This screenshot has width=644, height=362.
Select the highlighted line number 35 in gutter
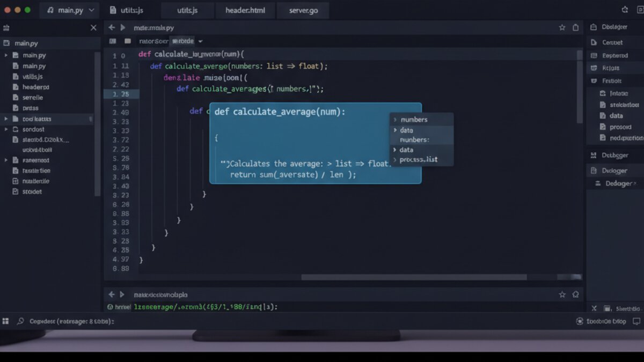click(121, 94)
